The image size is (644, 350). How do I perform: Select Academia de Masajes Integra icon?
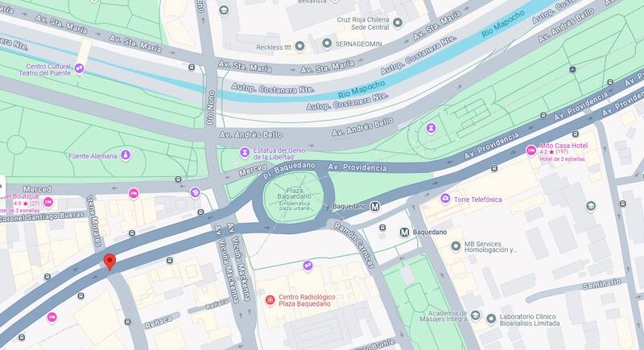476,315
